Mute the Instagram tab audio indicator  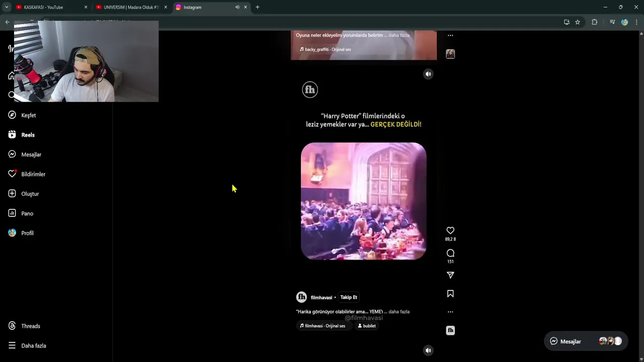click(x=237, y=7)
